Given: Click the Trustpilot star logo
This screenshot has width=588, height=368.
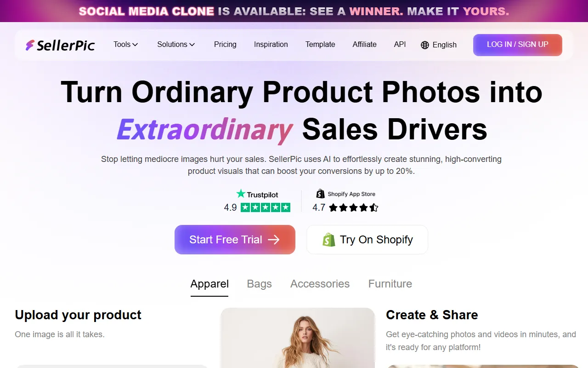Looking at the screenshot, I should click(x=241, y=194).
